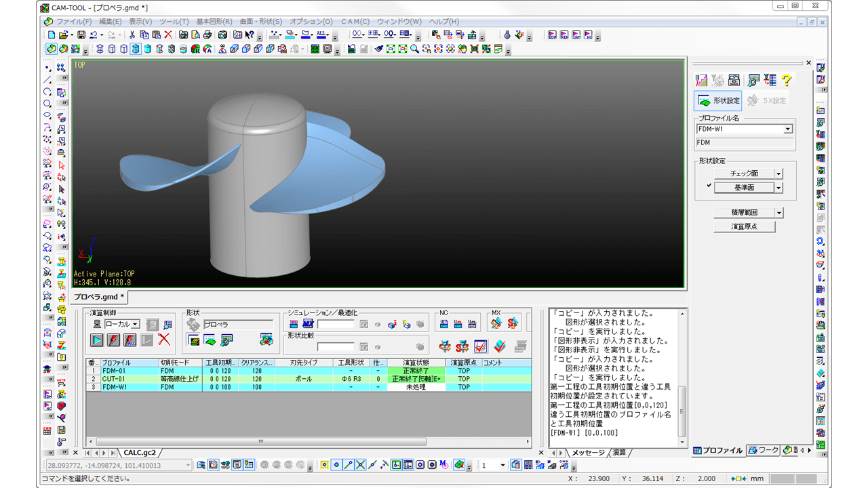Click the message log vertical scrollbar
The image size is (868, 488).
[x=683, y=378]
